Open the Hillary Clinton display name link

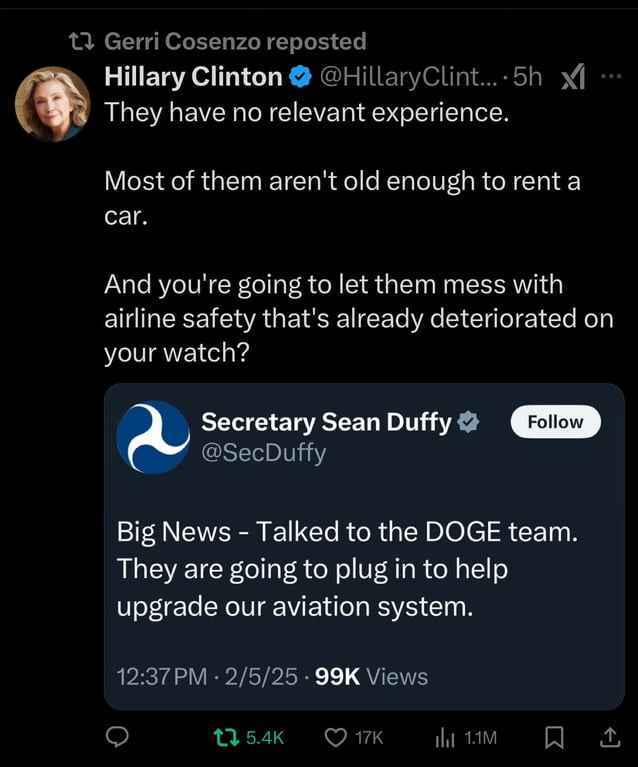[194, 76]
